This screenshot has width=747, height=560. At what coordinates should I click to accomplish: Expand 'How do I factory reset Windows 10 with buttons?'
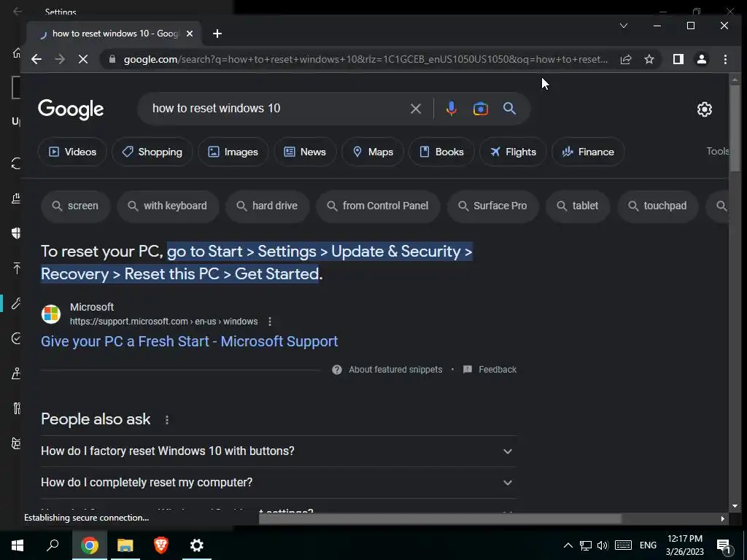(x=278, y=451)
